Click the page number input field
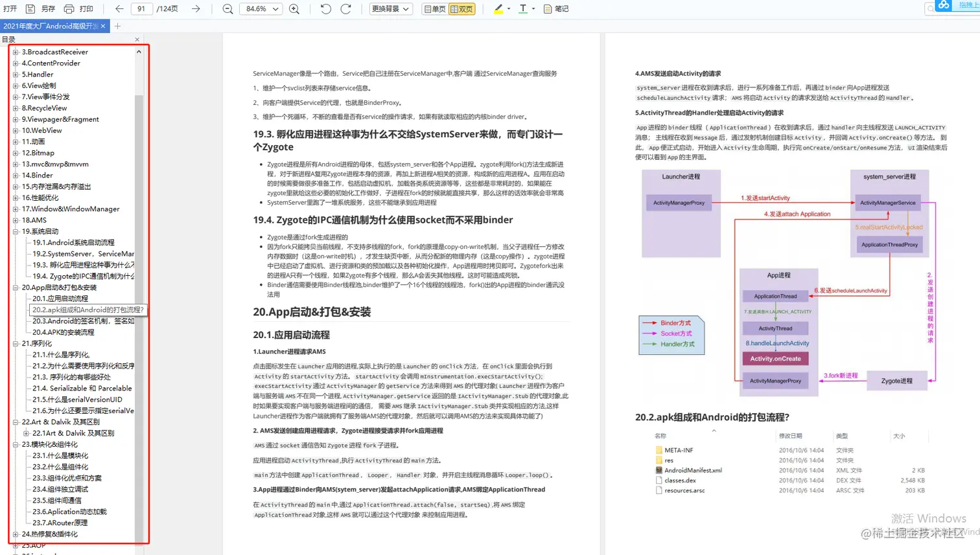 pos(141,9)
